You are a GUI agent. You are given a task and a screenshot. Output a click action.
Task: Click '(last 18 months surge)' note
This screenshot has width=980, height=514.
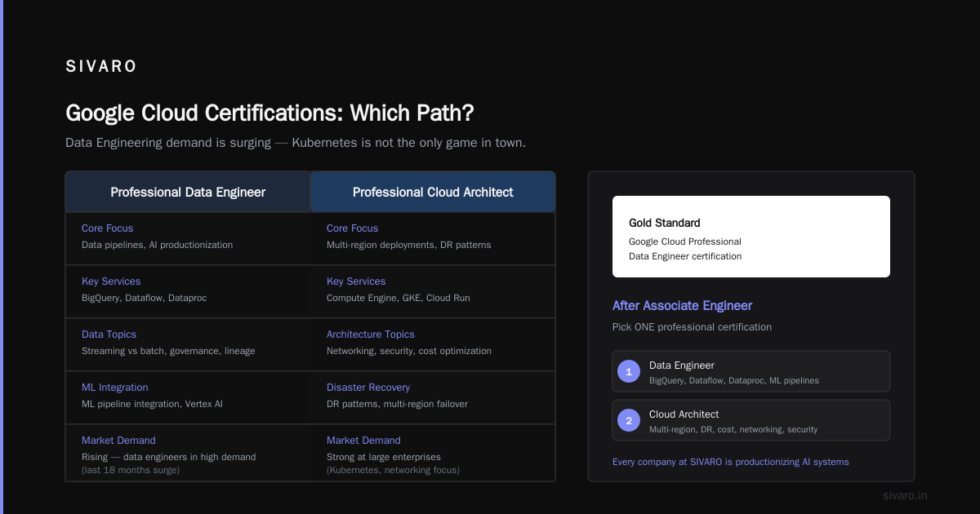131,470
